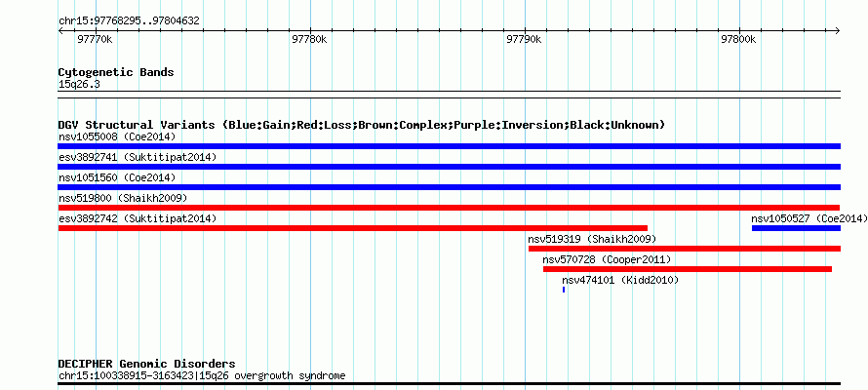This screenshot has height=390, width=868.
Task: Click the short blue nsv1050527 bar
Action: 796,228
